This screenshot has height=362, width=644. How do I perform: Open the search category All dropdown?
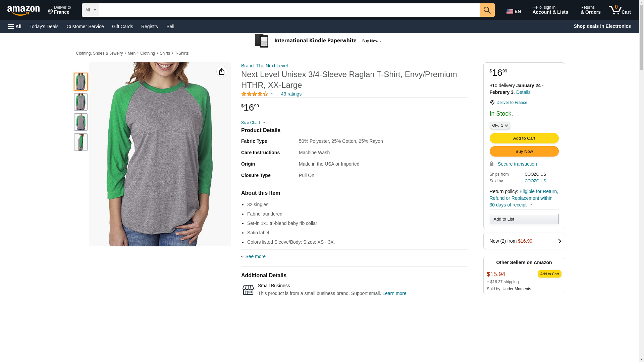[90, 10]
